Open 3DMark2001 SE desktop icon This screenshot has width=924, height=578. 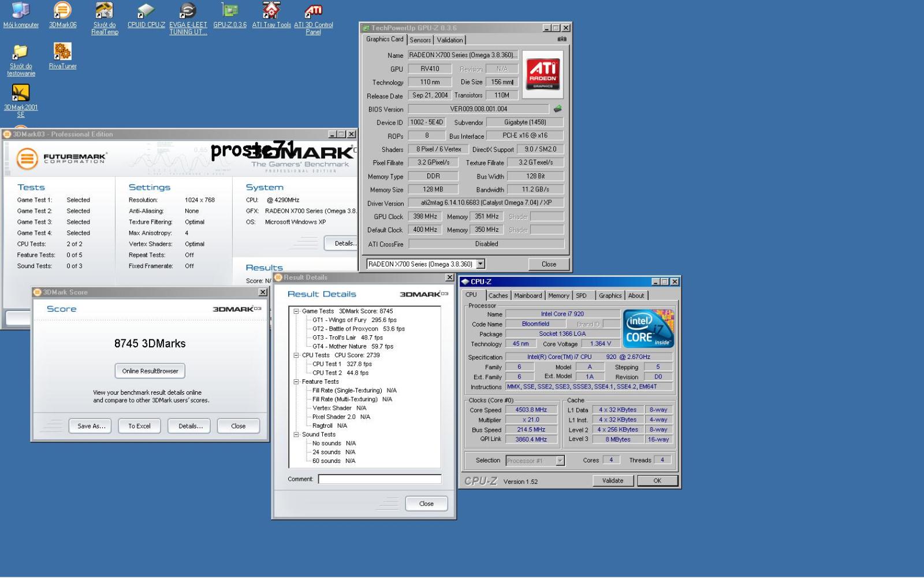(21, 101)
